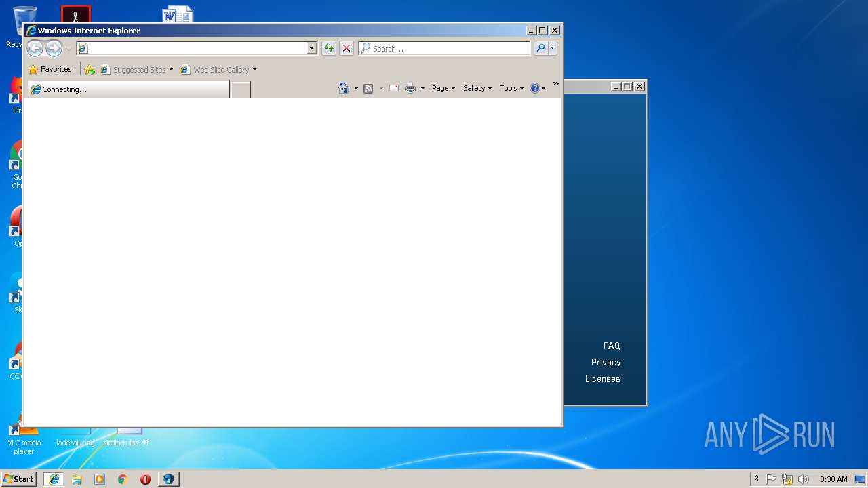Open network status tray icon
The width and height of the screenshot is (868, 488).
tap(787, 479)
